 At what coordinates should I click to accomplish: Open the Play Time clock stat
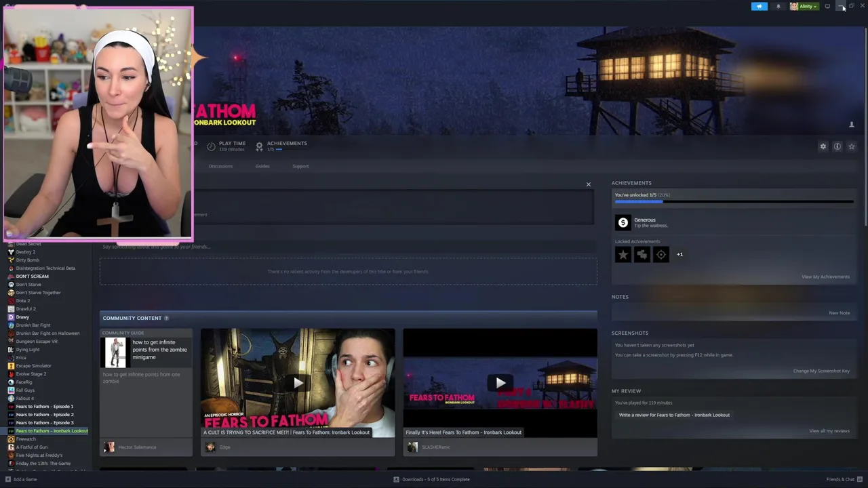226,146
